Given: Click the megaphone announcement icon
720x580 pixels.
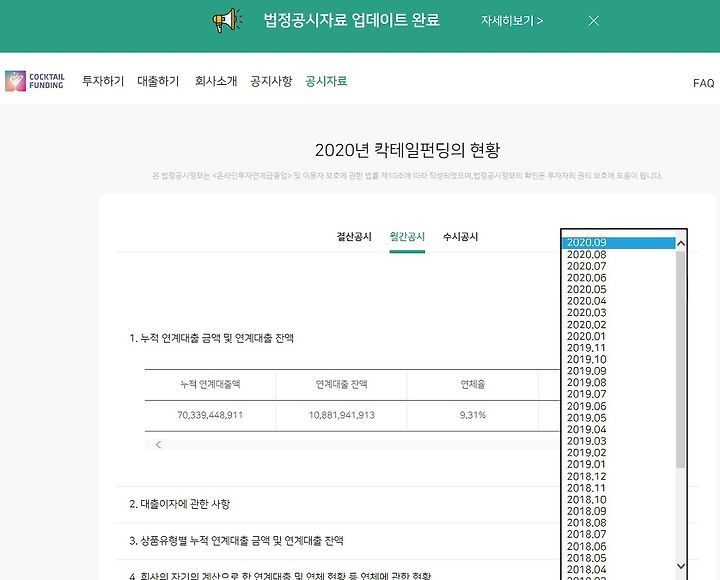Looking at the screenshot, I should tap(227, 20).
